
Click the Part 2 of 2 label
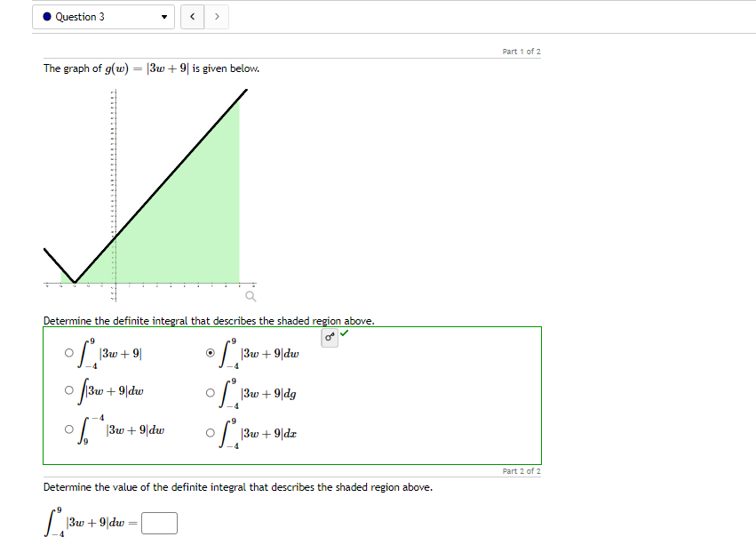click(x=521, y=470)
